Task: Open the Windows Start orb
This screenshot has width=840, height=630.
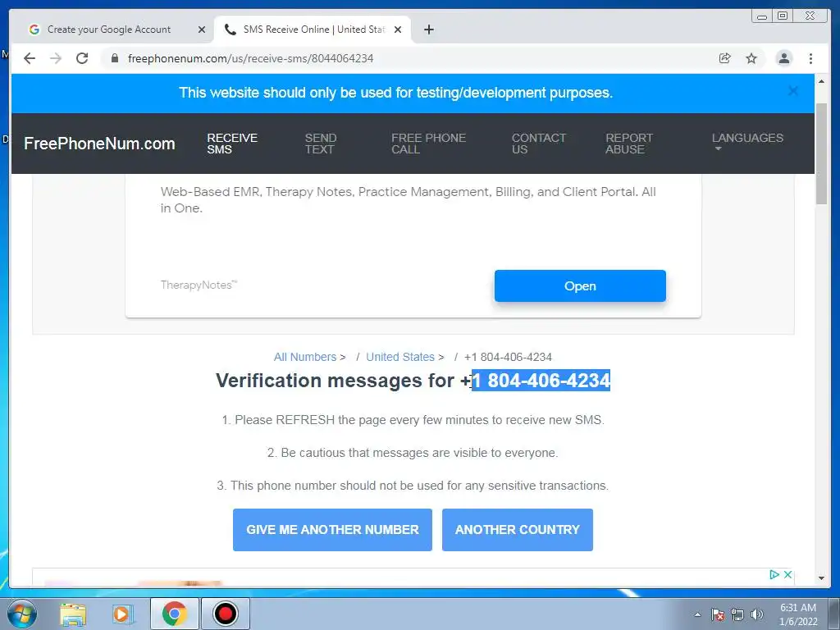Action: pyautogui.click(x=22, y=614)
